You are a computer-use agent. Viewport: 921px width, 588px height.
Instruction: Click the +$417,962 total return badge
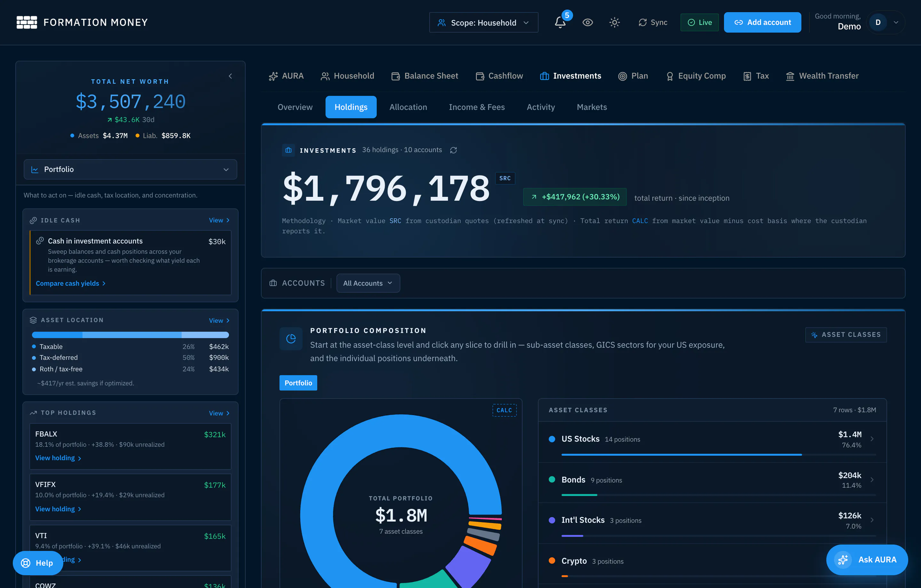tap(574, 197)
